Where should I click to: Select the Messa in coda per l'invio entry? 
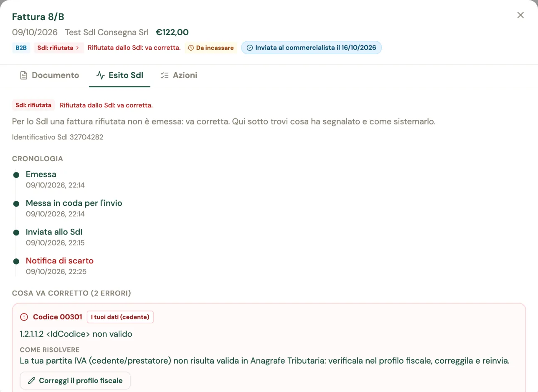tap(74, 203)
